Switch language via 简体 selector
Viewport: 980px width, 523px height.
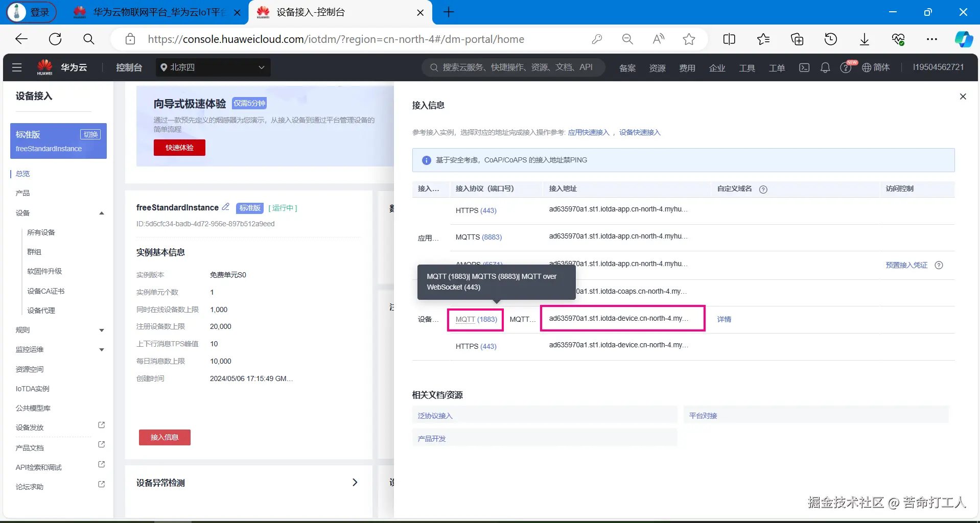(876, 67)
